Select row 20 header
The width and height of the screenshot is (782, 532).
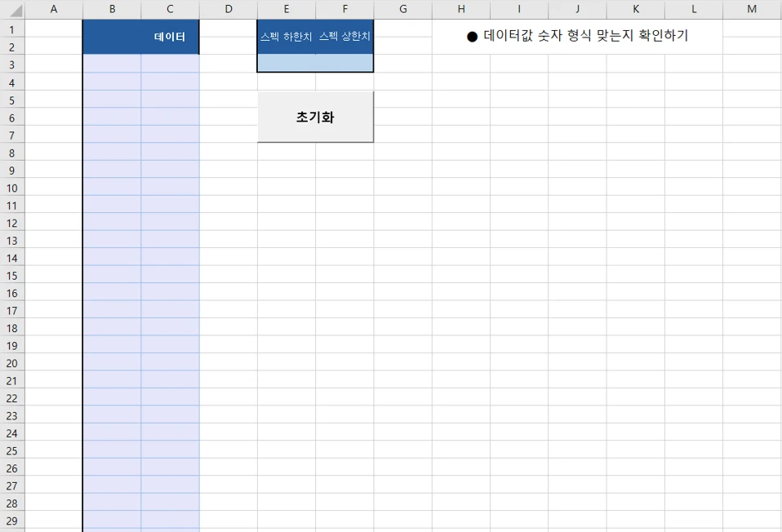12,362
